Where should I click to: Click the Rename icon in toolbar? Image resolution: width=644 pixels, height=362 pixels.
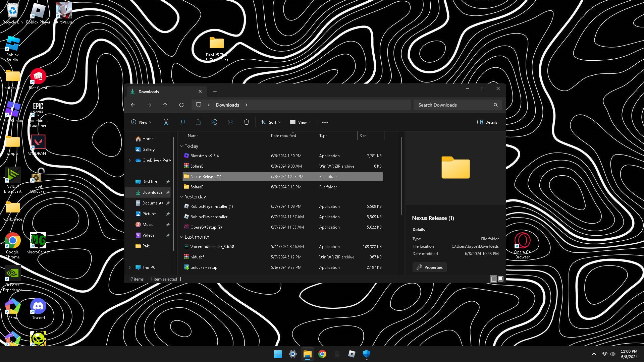point(214,122)
